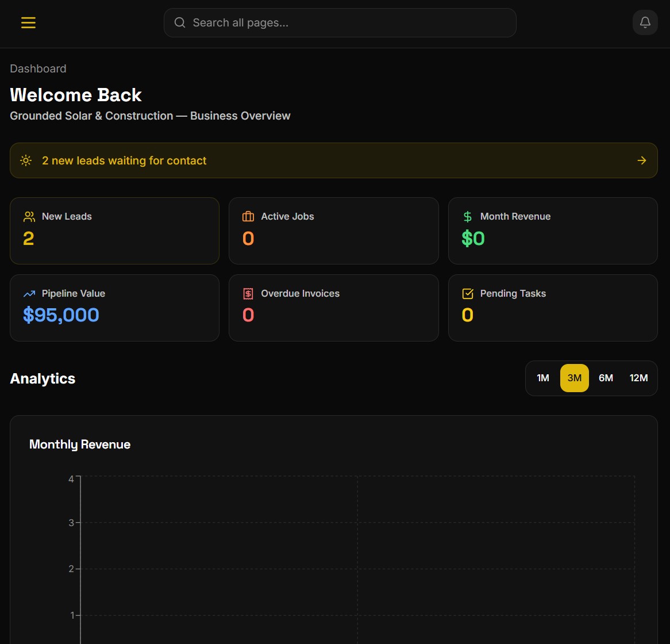The height and width of the screenshot is (644, 670).
Task: Click the Month Revenue dollar icon
Action: tap(468, 217)
